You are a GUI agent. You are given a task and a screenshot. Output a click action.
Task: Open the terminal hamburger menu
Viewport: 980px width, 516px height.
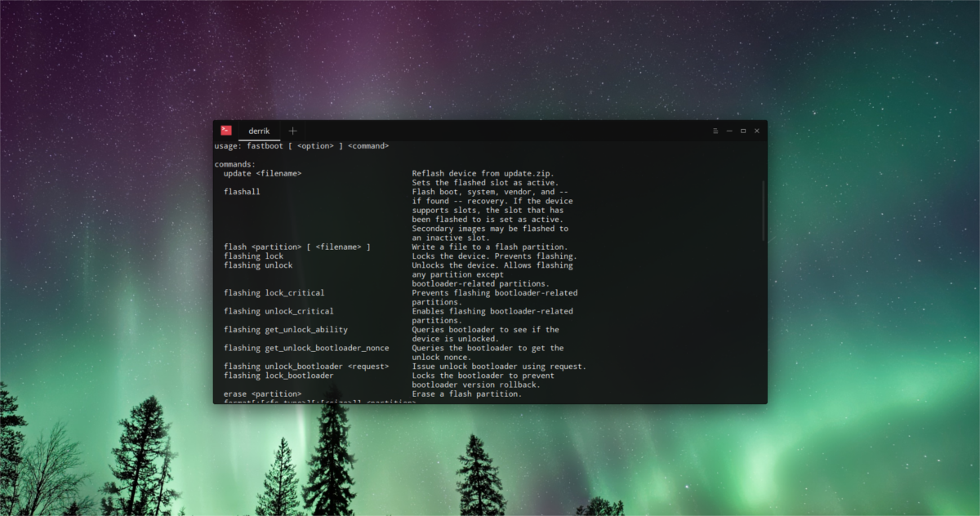coord(715,131)
